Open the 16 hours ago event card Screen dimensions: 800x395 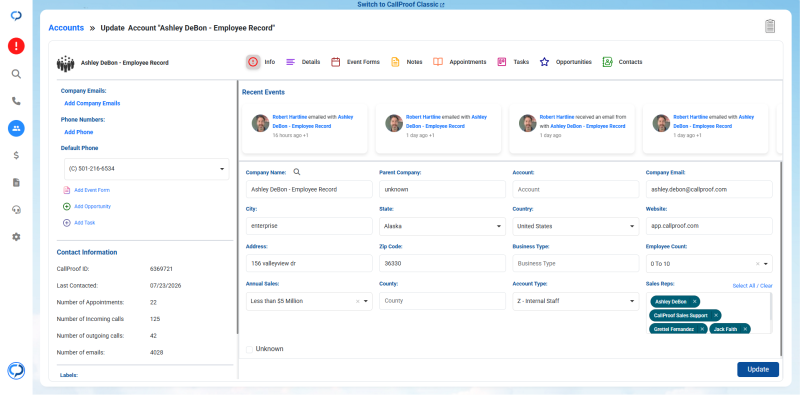[305, 128]
